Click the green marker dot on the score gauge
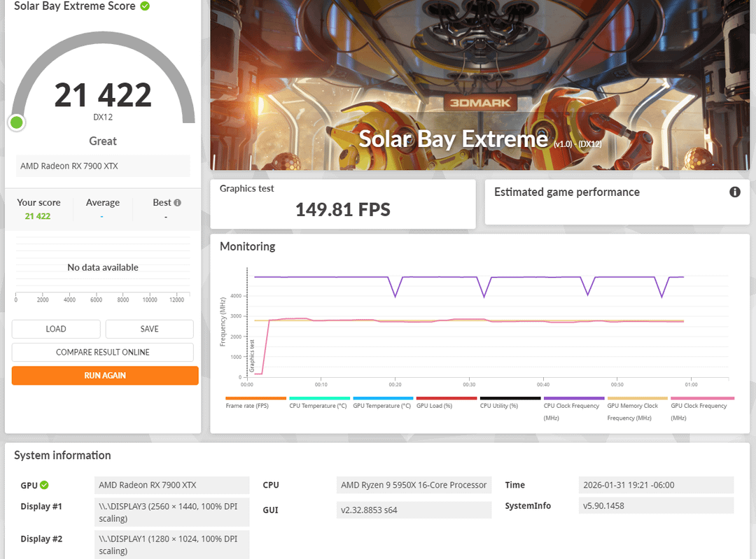 tap(17, 123)
